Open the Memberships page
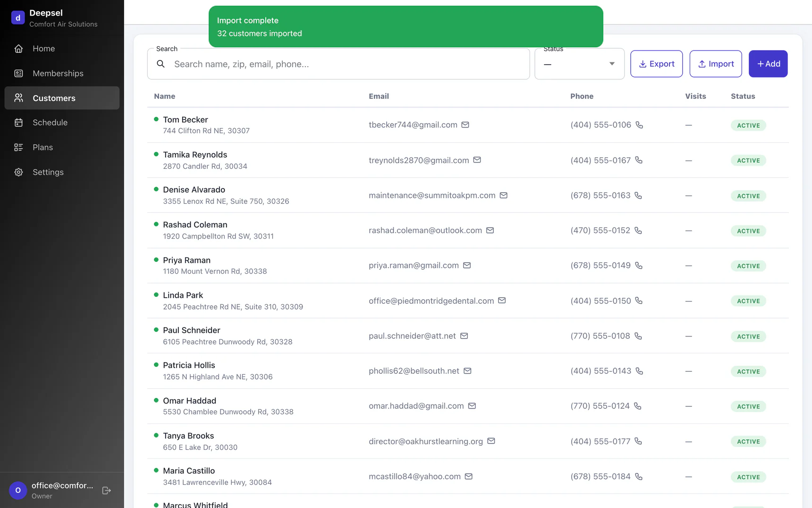Image resolution: width=812 pixels, height=508 pixels. (62, 73)
